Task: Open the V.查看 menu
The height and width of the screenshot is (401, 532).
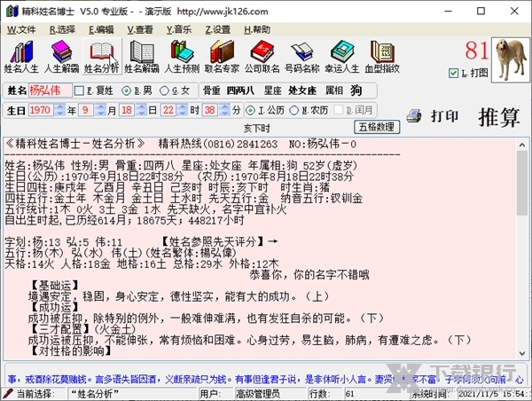Action: click(140, 30)
